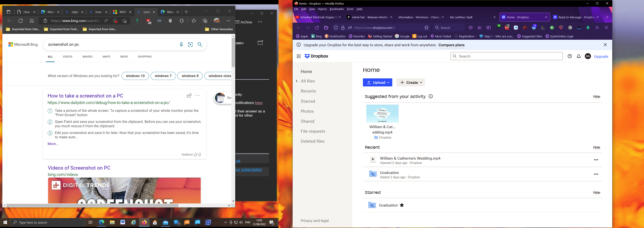Click the Bing vertical scrollbar thumb

coord(233,53)
